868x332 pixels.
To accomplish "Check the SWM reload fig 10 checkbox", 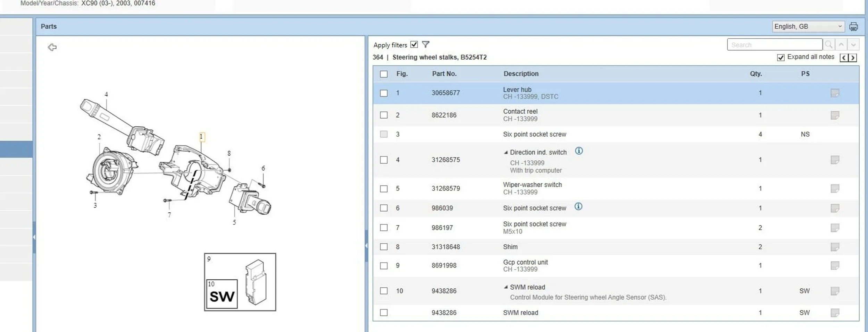I will pyautogui.click(x=384, y=291).
